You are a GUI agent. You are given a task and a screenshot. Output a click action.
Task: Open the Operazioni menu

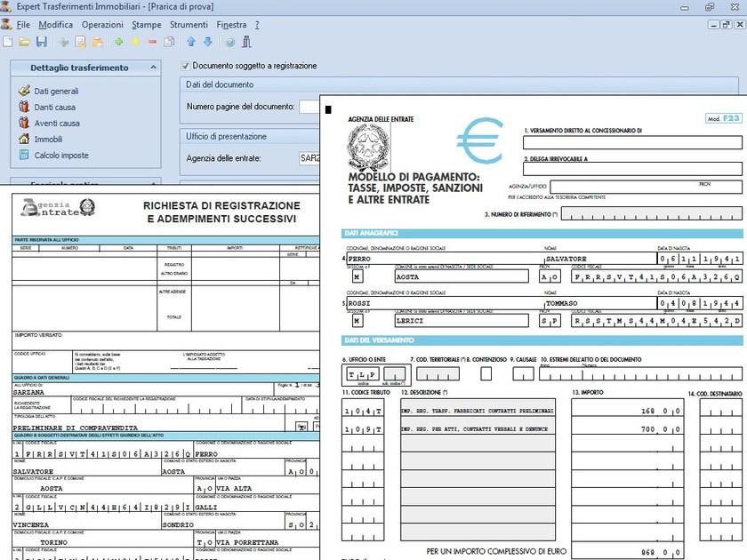pyautogui.click(x=101, y=24)
